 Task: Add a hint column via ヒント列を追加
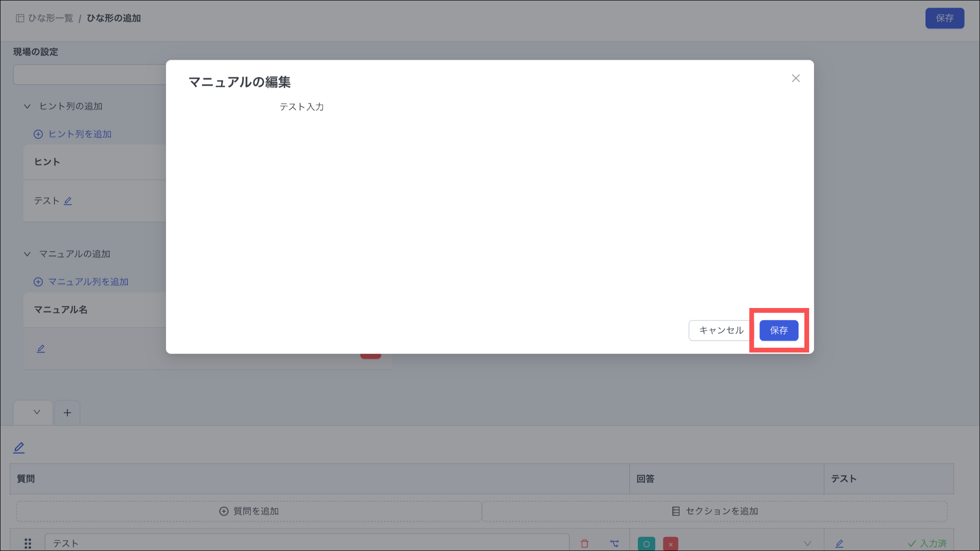pos(73,134)
